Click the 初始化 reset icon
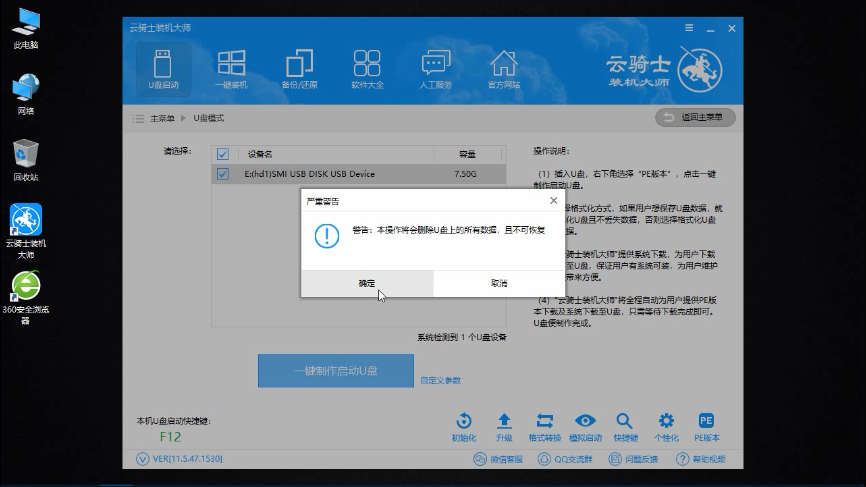This screenshot has height=487, width=866. 464,427
